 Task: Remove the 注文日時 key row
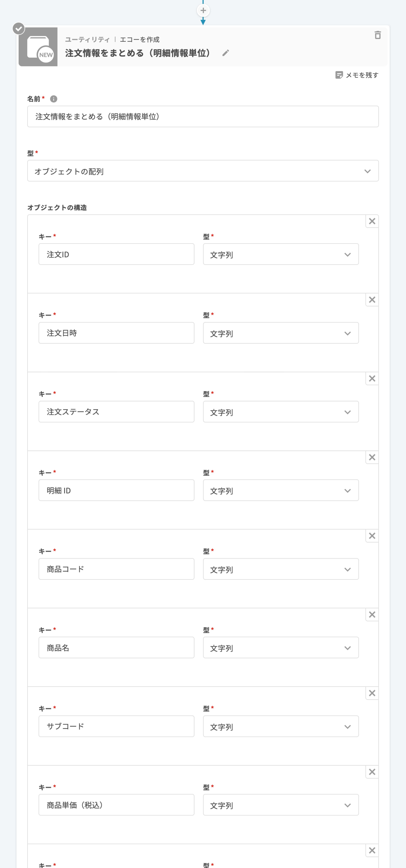(372, 300)
